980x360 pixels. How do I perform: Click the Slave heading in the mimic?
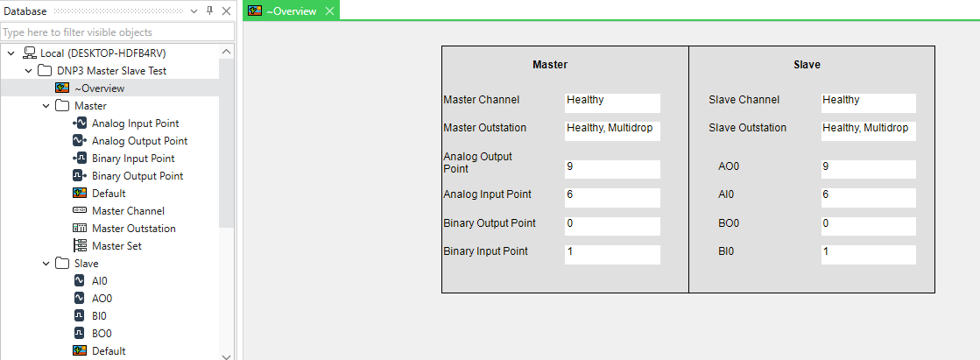click(x=807, y=64)
